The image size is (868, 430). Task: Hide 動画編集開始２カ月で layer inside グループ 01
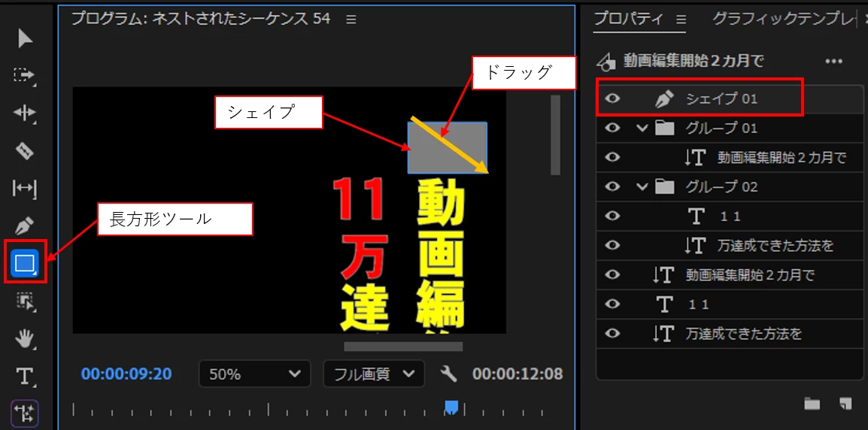point(612,158)
